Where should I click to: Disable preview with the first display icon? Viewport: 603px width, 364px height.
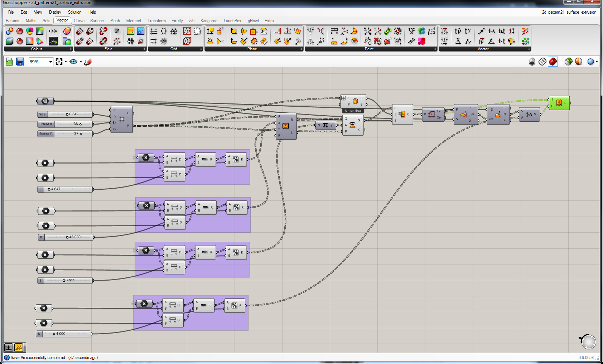point(532,62)
